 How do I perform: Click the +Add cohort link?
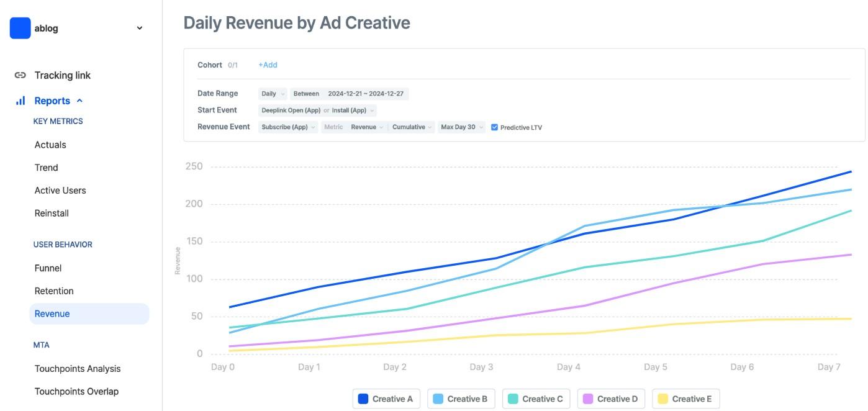click(x=268, y=65)
